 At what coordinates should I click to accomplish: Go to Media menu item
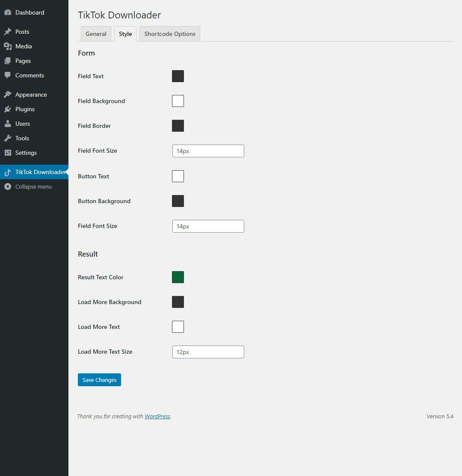click(34, 46)
